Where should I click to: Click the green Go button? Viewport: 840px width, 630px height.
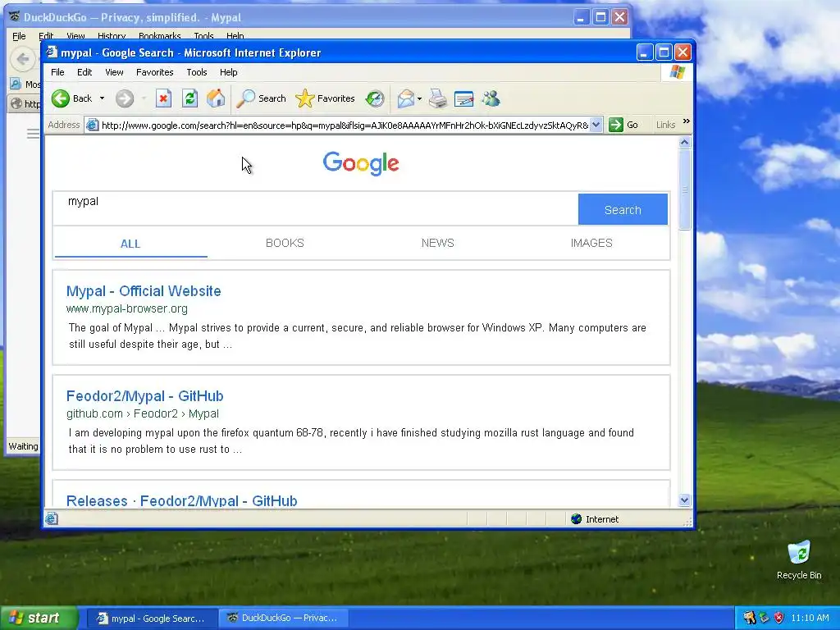click(623, 125)
